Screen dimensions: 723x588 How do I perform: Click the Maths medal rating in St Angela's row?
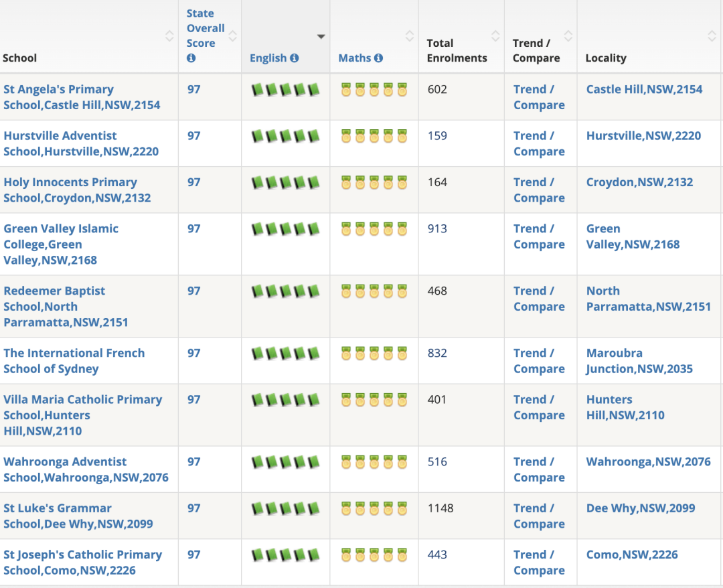374,90
